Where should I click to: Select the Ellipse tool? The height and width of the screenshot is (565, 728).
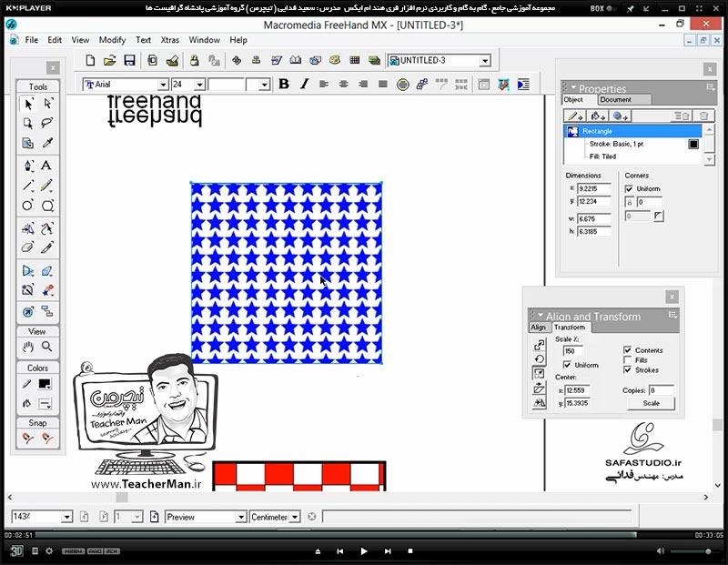28,206
